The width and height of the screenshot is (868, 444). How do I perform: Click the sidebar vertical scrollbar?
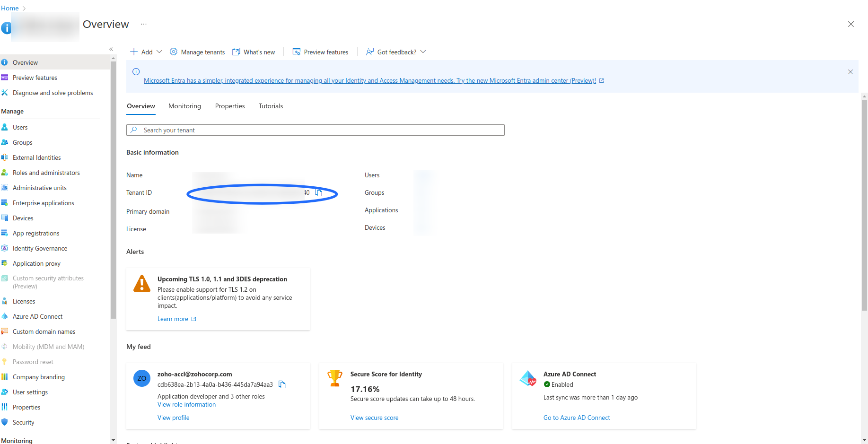click(x=113, y=189)
